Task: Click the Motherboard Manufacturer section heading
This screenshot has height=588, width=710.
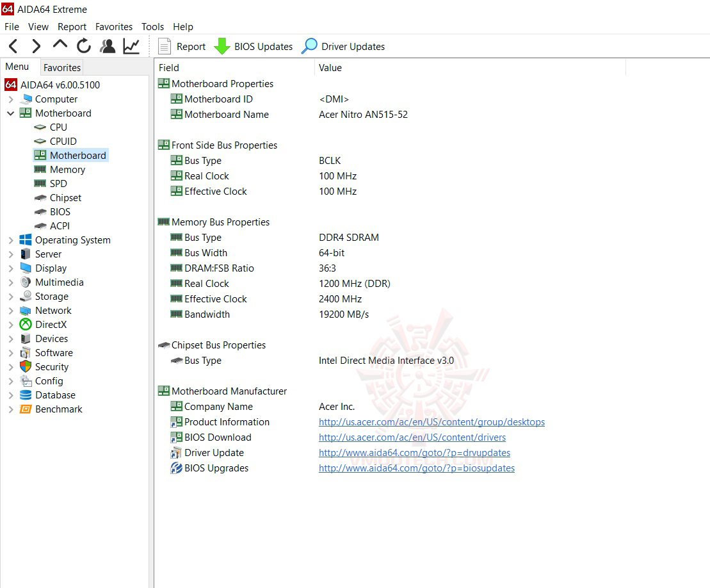Action: pyautogui.click(x=229, y=391)
